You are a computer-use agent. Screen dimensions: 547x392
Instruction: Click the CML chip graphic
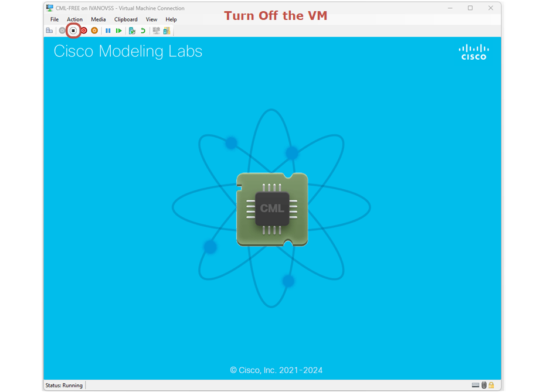(x=272, y=209)
